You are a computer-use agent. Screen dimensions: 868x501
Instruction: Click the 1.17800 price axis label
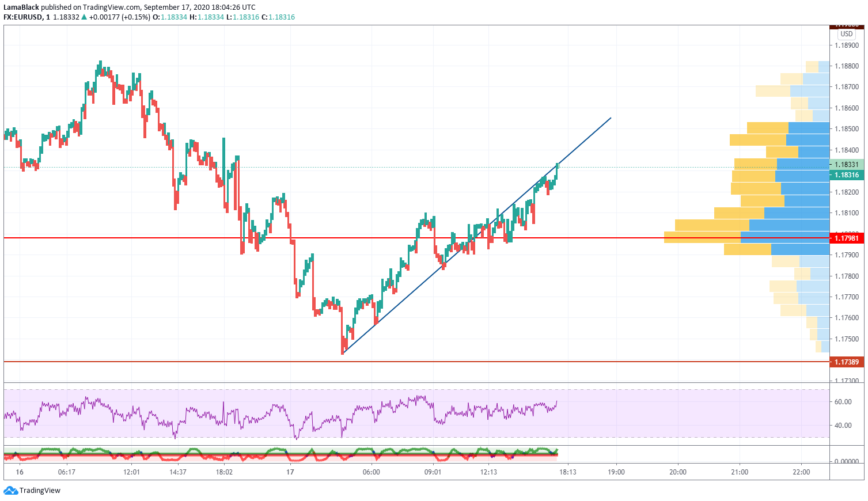pos(847,276)
